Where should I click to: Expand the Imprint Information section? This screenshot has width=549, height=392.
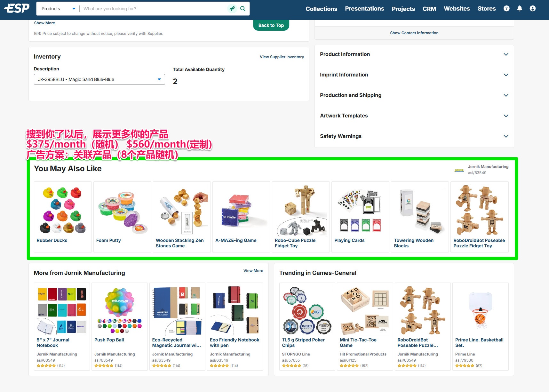pyautogui.click(x=414, y=75)
